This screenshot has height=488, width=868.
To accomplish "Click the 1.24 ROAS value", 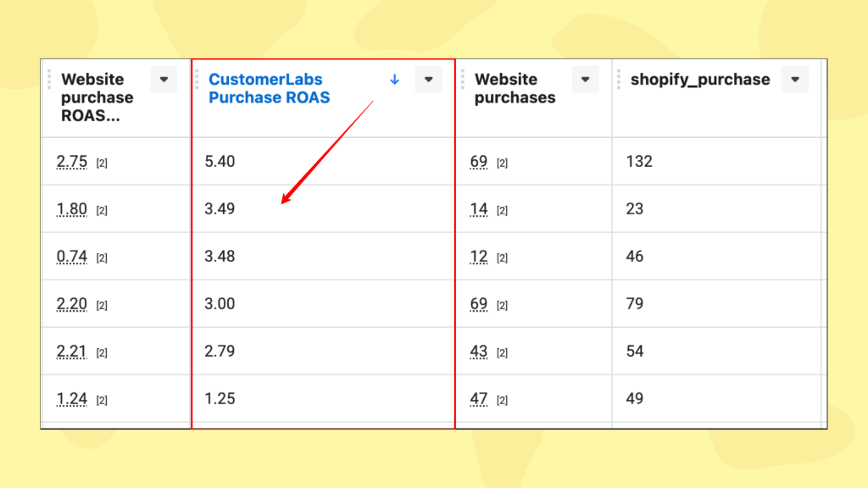I will 72,399.
